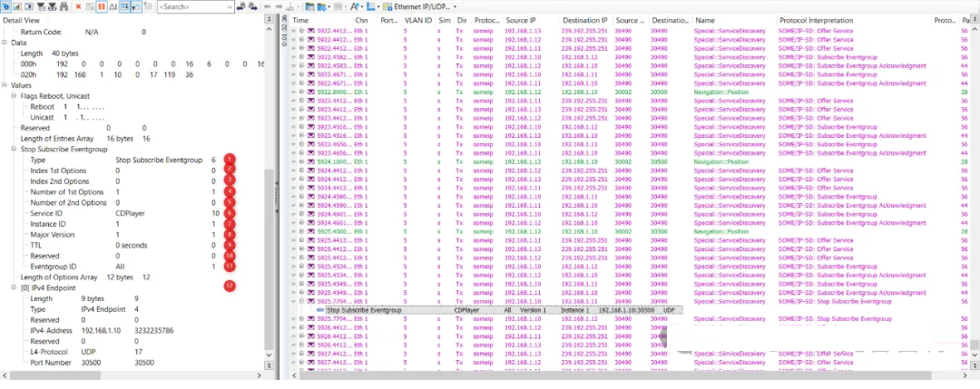This screenshot has height=389, width=980.
Task: Open Find with the binoculars icon
Action: [x=64, y=6]
